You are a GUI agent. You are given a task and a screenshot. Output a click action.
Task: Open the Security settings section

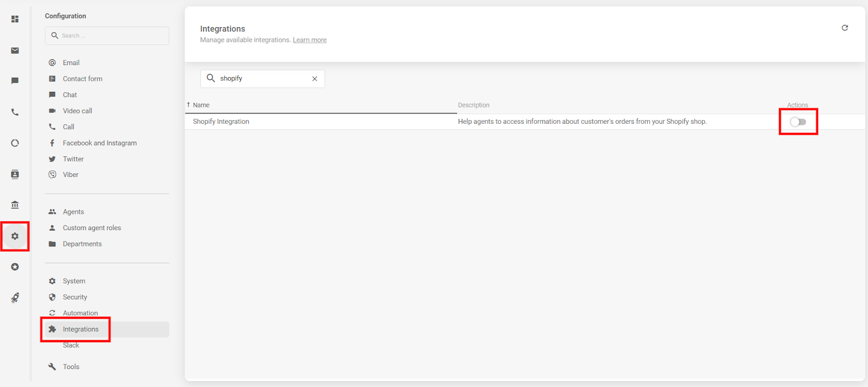pos(75,297)
